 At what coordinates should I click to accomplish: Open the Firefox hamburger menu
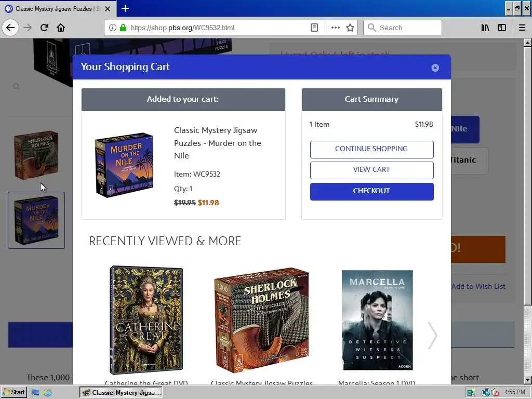(522, 28)
